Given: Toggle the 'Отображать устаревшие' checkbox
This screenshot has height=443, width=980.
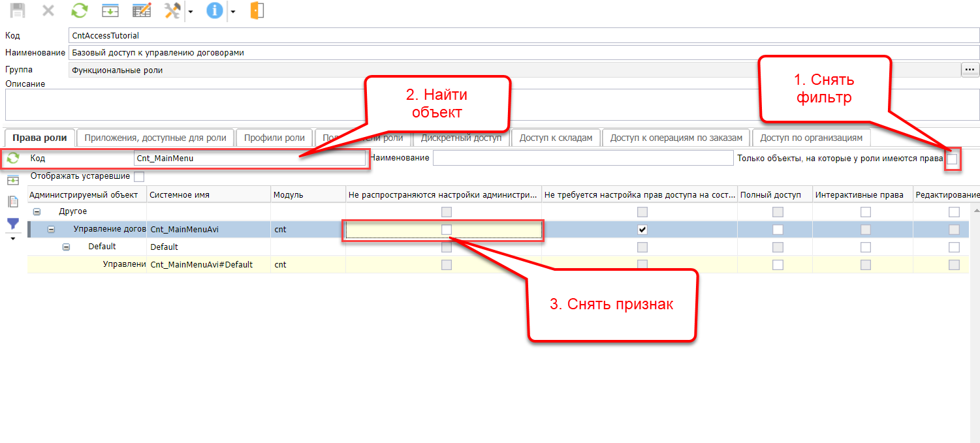Looking at the screenshot, I should click(x=138, y=176).
